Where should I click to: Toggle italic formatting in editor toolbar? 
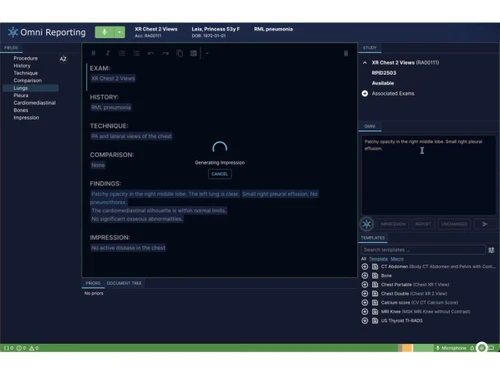coord(108,53)
